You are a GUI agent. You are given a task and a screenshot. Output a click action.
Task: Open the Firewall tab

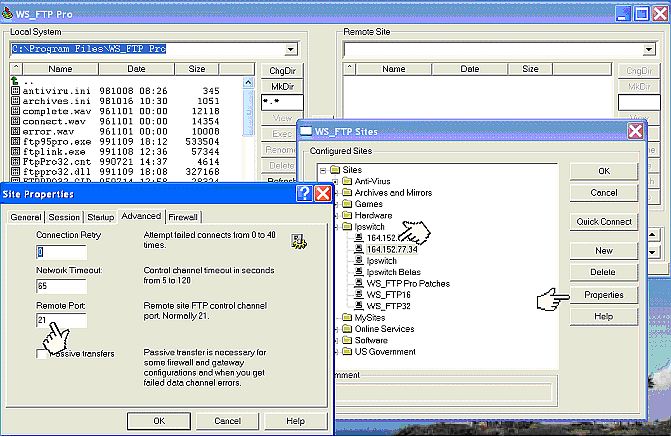183,217
